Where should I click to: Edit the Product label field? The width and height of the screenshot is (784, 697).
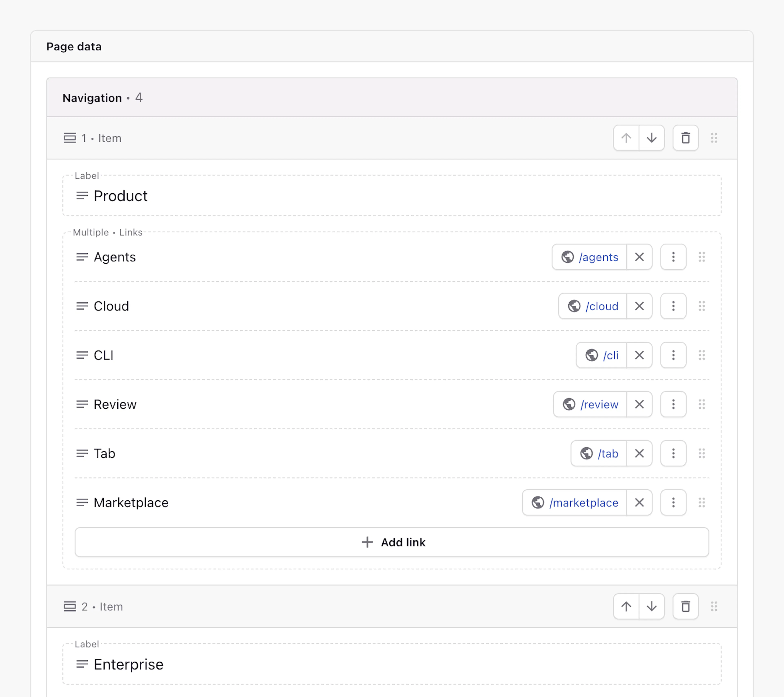tap(392, 196)
